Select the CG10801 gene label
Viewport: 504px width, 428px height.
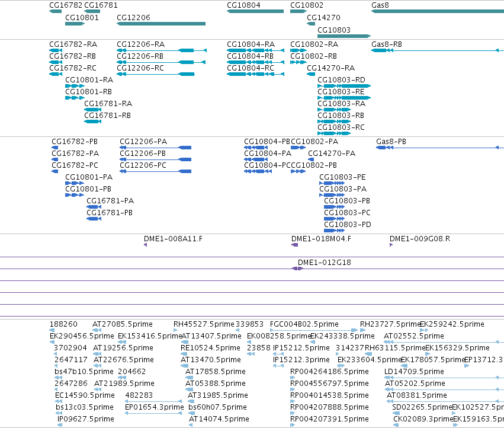point(82,17)
